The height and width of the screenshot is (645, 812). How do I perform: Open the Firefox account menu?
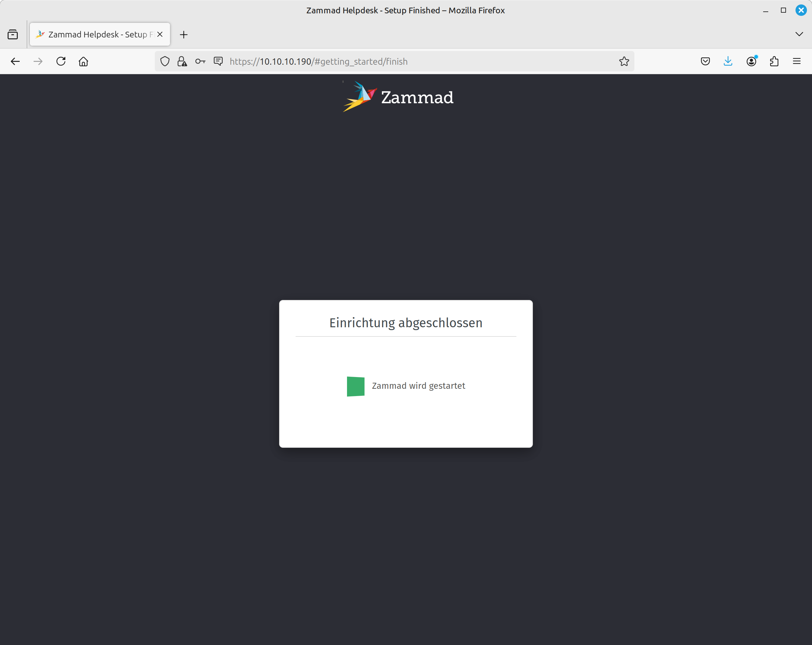(751, 62)
